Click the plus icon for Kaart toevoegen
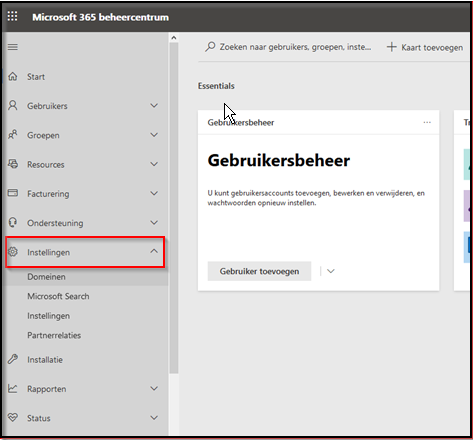This screenshot has width=473, height=440. tap(392, 47)
